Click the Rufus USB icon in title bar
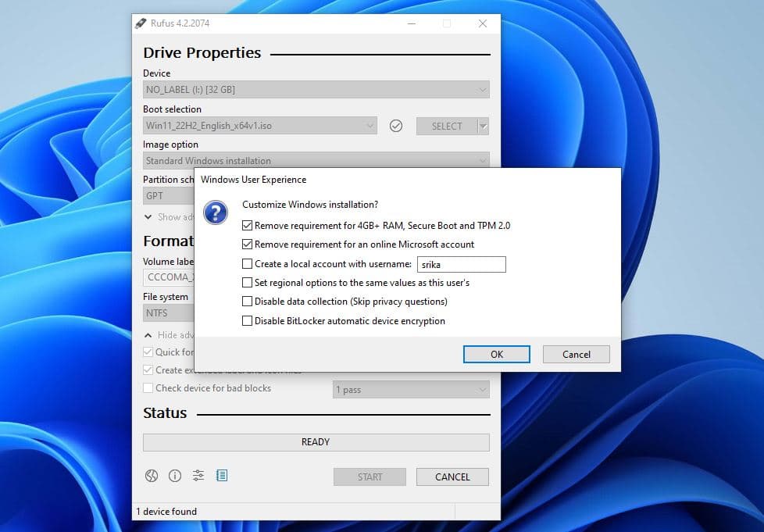This screenshot has height=532, width=764. coord(141,23)
